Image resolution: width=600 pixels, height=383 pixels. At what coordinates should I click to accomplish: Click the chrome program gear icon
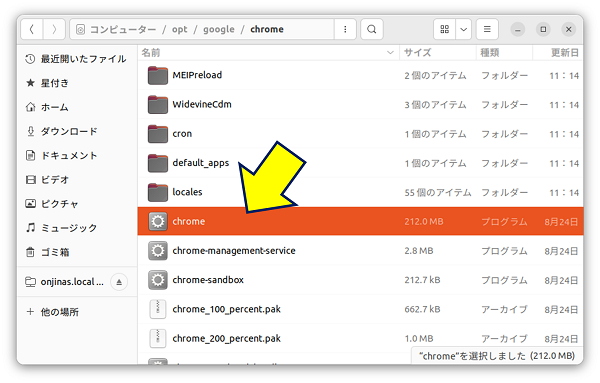pyautogui.click(x=158, y=221)
